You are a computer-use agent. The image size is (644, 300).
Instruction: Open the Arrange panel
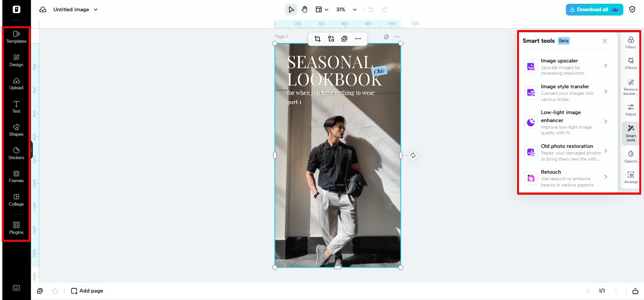[x=630, y=177]
